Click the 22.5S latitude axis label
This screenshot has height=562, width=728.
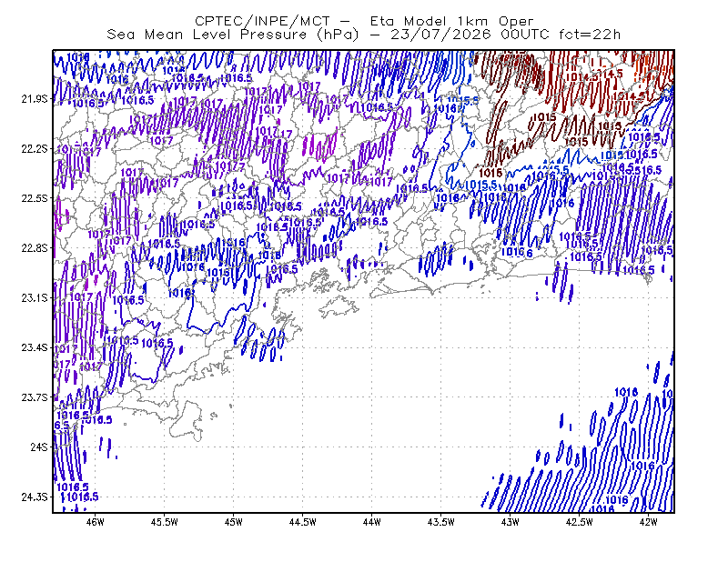(35, 198)
